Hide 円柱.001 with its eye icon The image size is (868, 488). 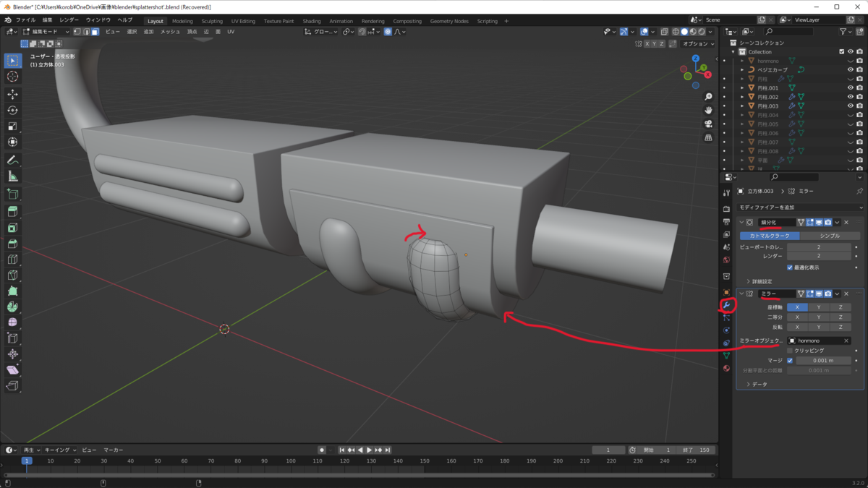850,87
